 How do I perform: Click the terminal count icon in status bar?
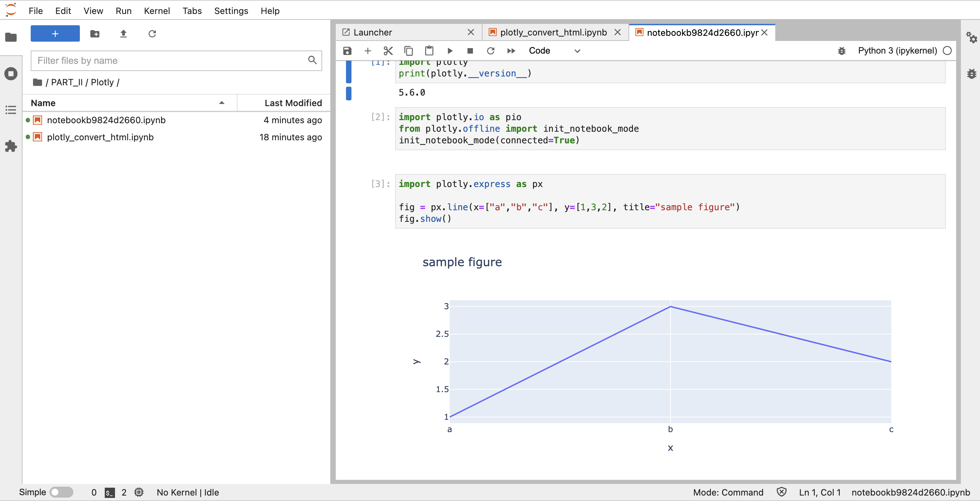(x=110, y=492)
